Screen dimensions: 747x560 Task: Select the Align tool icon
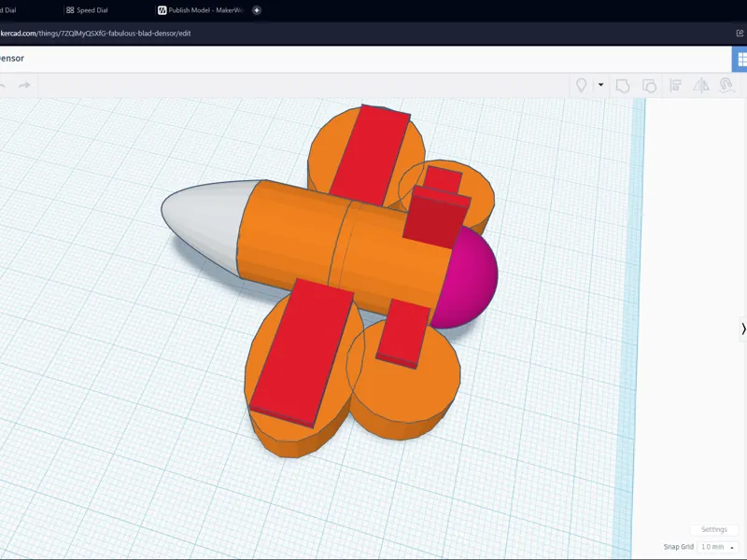pos(675,85)
